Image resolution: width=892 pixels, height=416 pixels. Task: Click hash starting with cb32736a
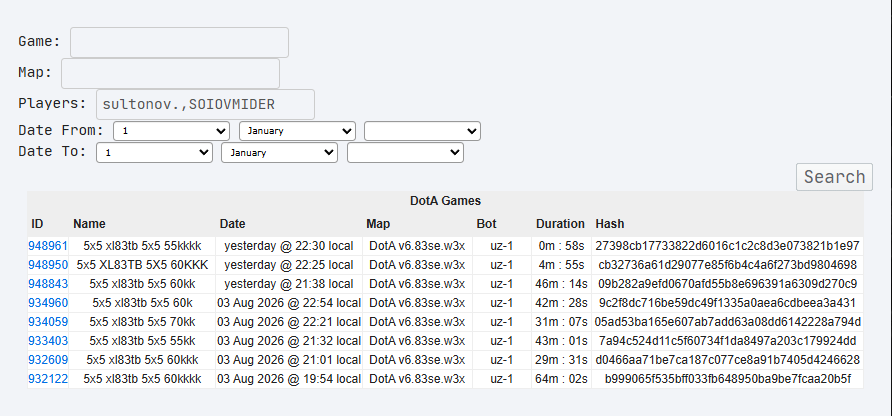(728, 265)
